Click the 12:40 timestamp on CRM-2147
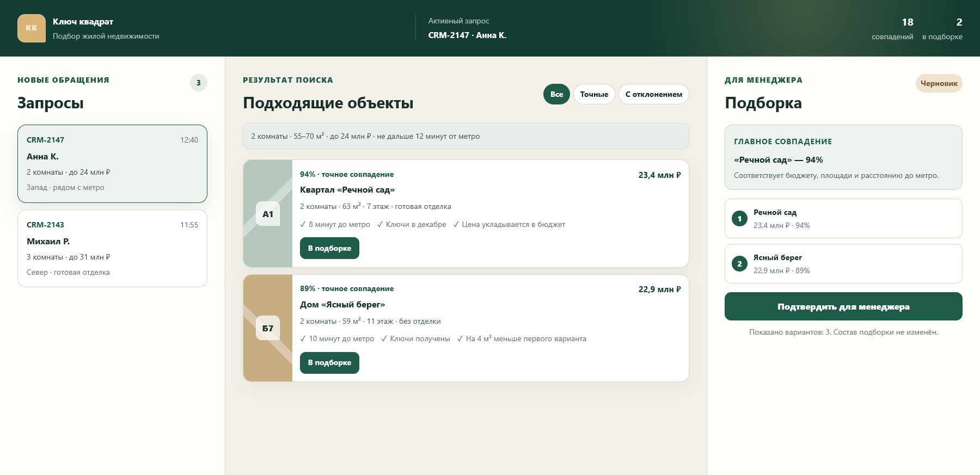 pyautogui.click(x=189, y=140)
